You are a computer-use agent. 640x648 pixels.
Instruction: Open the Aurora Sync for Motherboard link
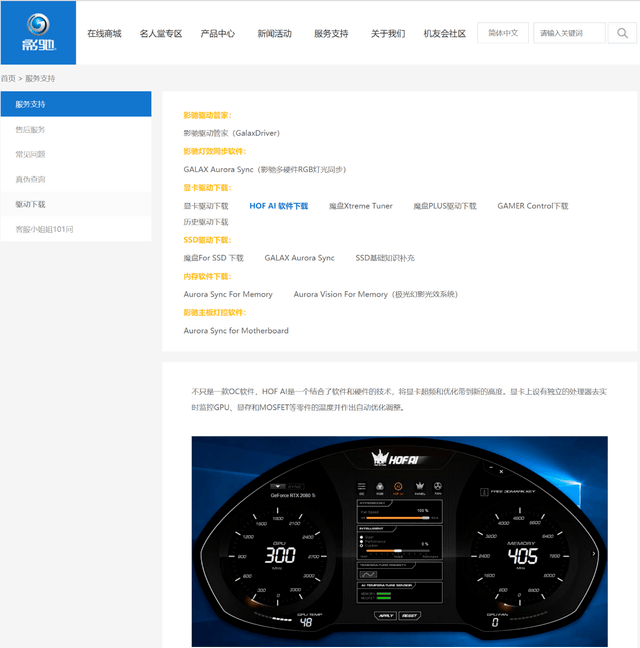point(236,331)
